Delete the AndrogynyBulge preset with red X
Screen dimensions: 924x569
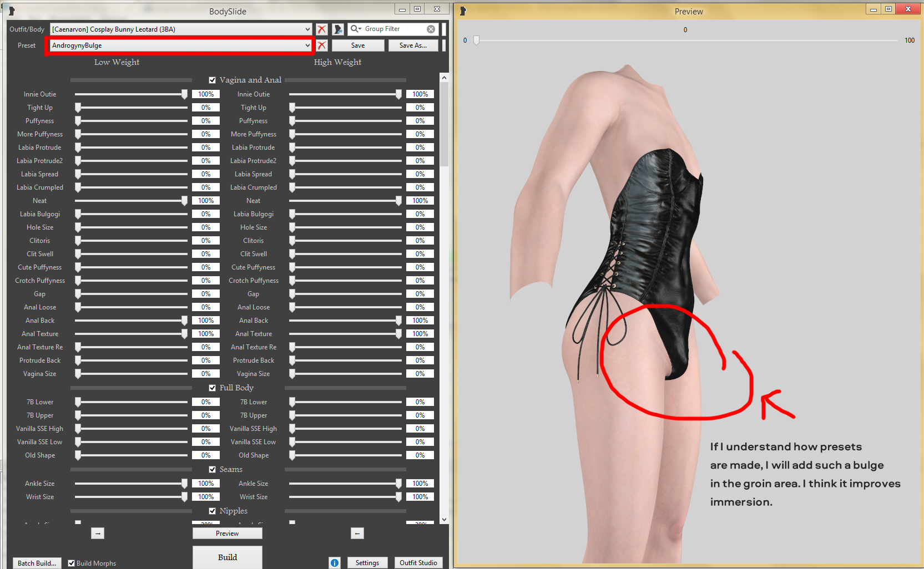tap(322, 45)
